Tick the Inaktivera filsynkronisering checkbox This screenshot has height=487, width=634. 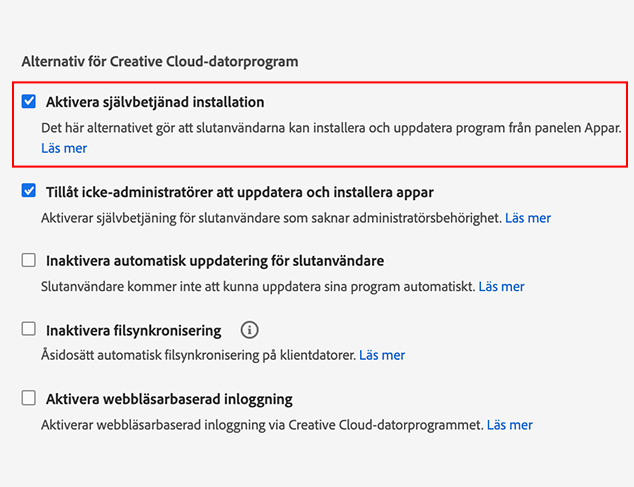[x=29, y=329]
